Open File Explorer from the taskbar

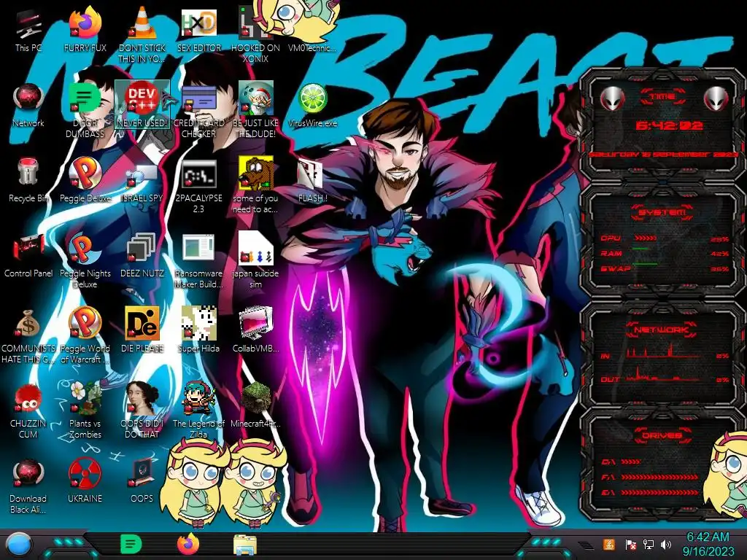tap(245, 545)
